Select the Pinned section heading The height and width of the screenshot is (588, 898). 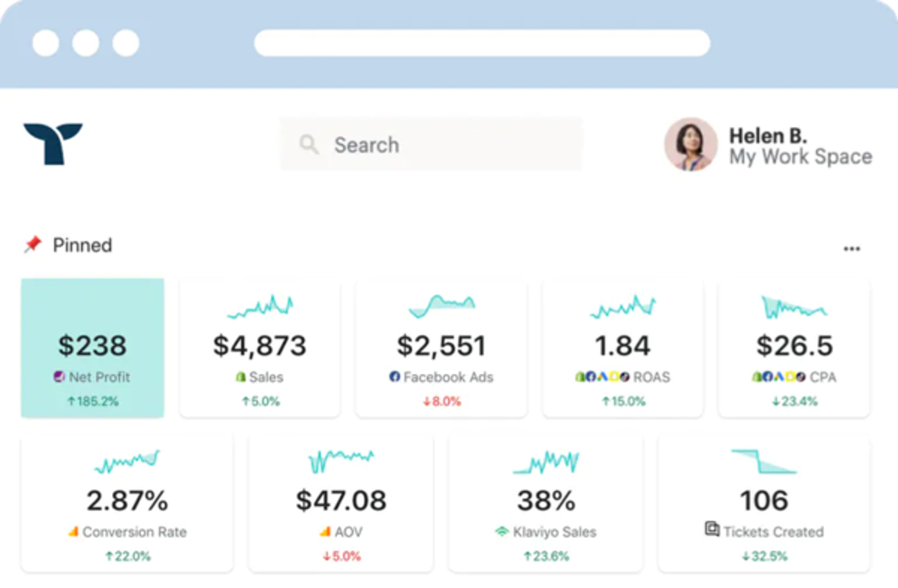click(x=82, y=245)
